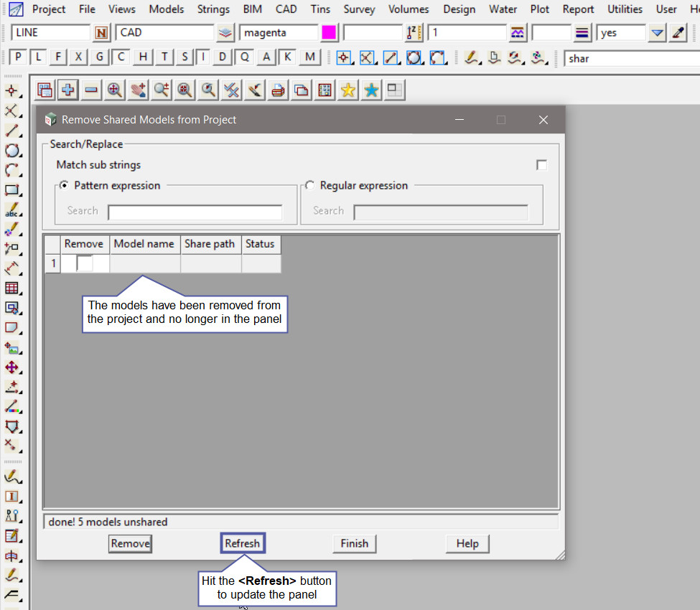The image size is (700, 610).
Task: Open the Strings menu
Action: click(213, 9)
